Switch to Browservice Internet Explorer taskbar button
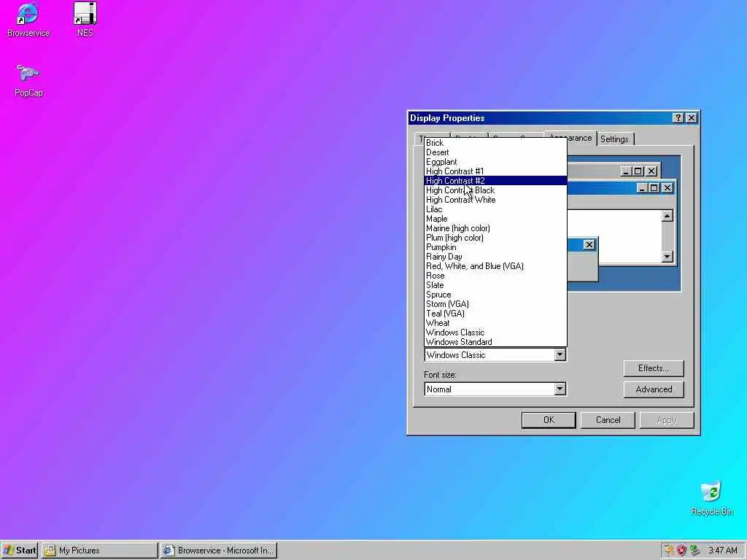Screen dimensions: 747x560 tap(219, 551)
